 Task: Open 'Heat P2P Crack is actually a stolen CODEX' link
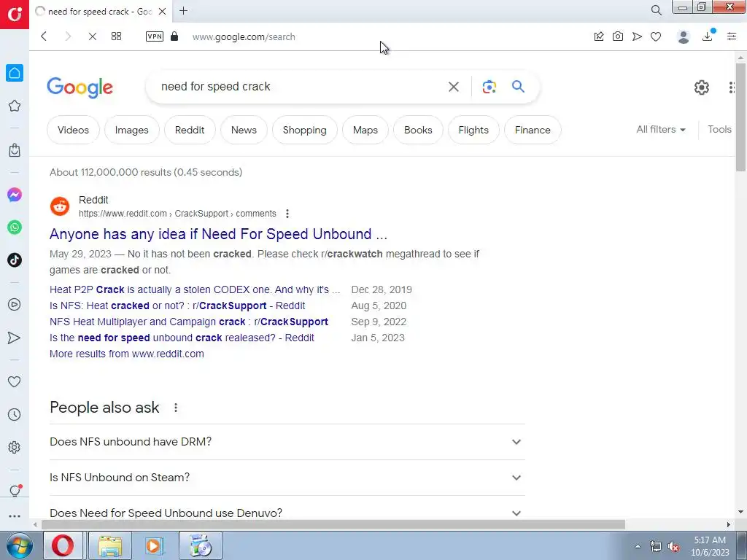pyautogui.click(x=195, y=289)
